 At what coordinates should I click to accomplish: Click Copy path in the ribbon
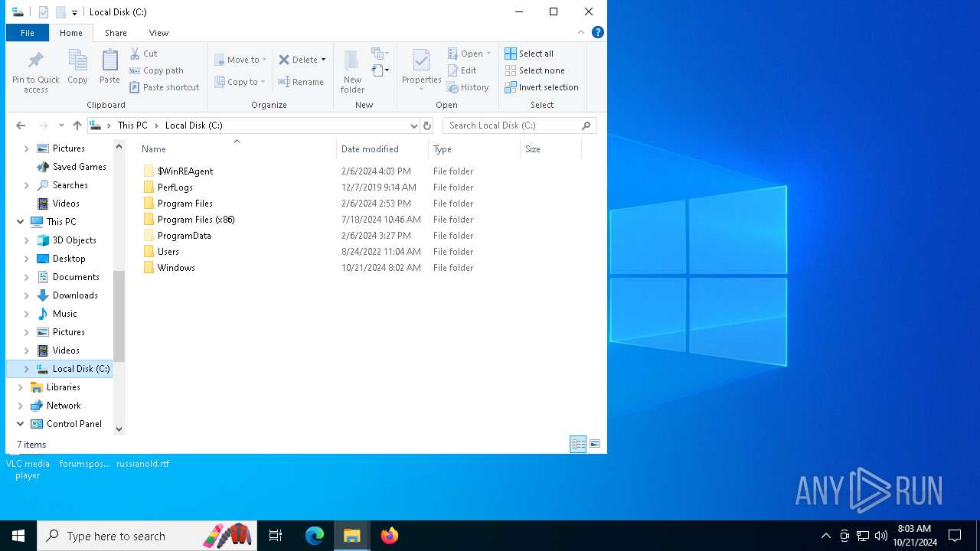click(156, 70)
